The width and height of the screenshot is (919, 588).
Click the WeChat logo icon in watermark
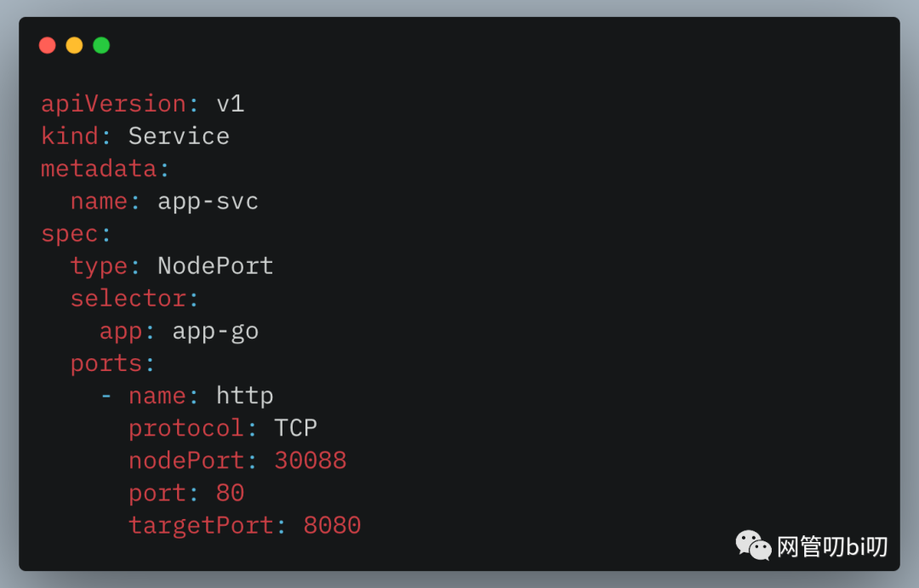753,545
